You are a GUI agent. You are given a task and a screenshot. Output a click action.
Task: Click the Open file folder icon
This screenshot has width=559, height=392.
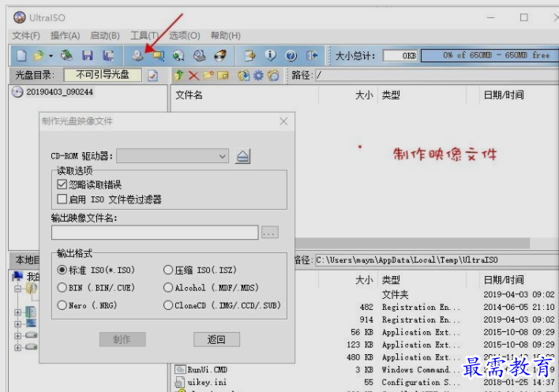click(x=39, y=55)
